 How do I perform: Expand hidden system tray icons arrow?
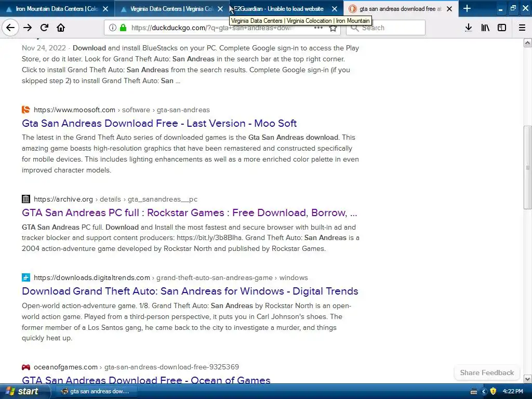click(x=484, y=392)
